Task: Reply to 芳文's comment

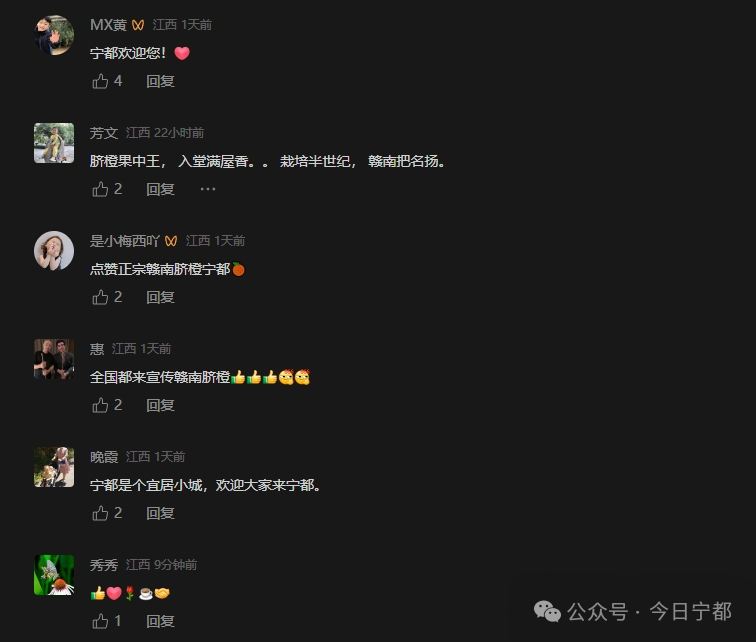Action: tap(160, 189)
